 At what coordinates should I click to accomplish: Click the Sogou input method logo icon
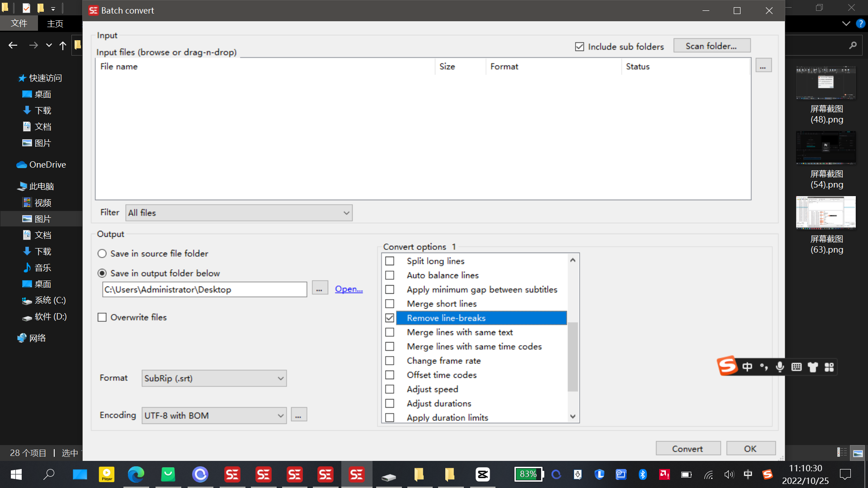(727, 366)
